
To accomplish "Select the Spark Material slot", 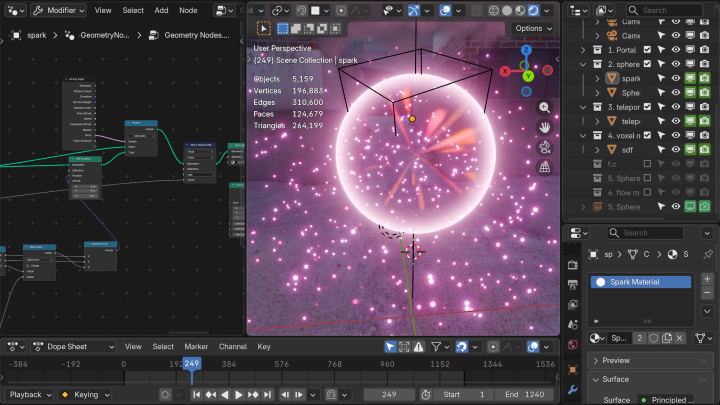I will pyautogui.click(x=640, y=282).
